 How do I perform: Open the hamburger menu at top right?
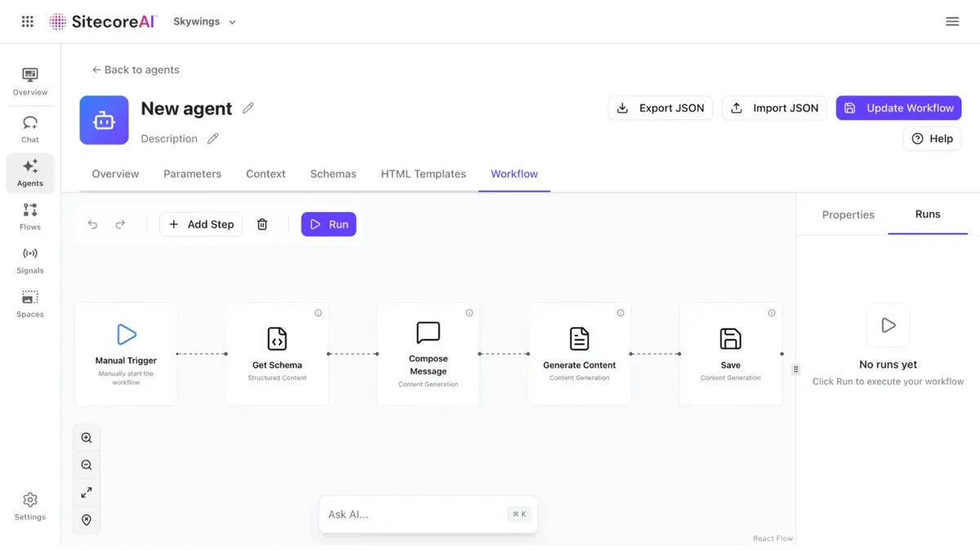coord(952,22)
